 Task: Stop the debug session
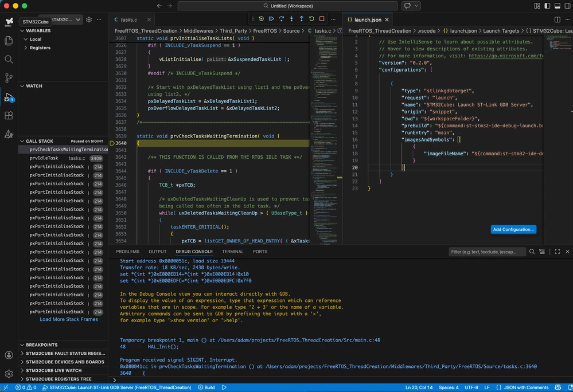[322, 18]
